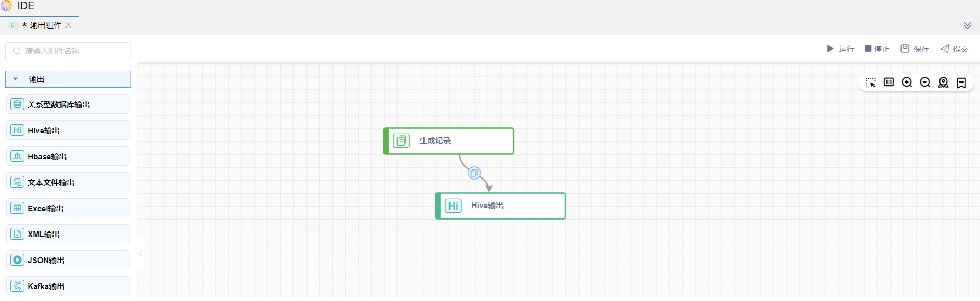Click the copy icon on the connector line
This screenshot has height=301, width=980.
coord(474,173)
